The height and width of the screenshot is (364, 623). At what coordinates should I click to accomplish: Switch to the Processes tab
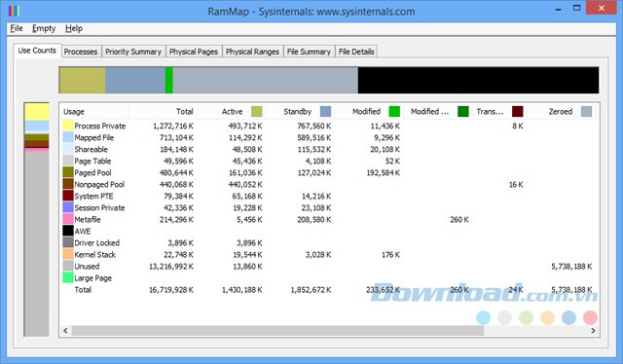click(x=81, y=52)
